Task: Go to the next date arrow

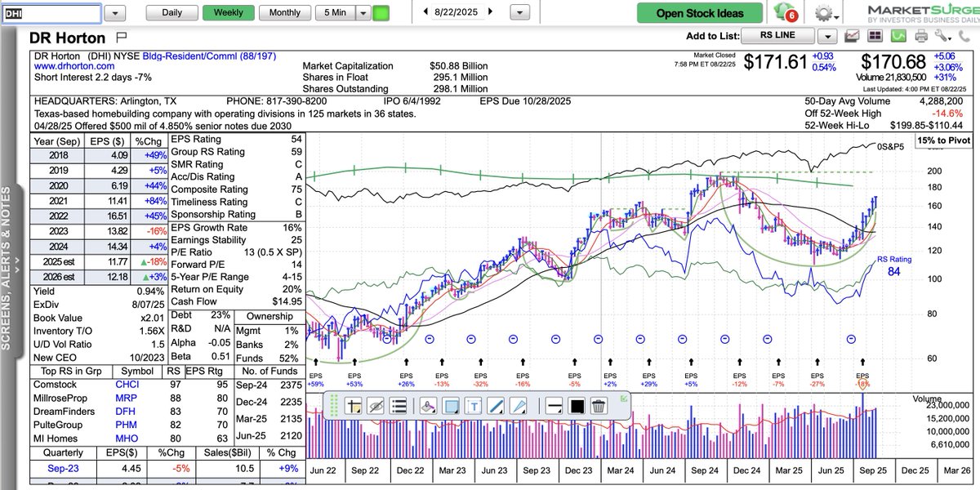Action: pyautogui.click(x=490, y=12)
